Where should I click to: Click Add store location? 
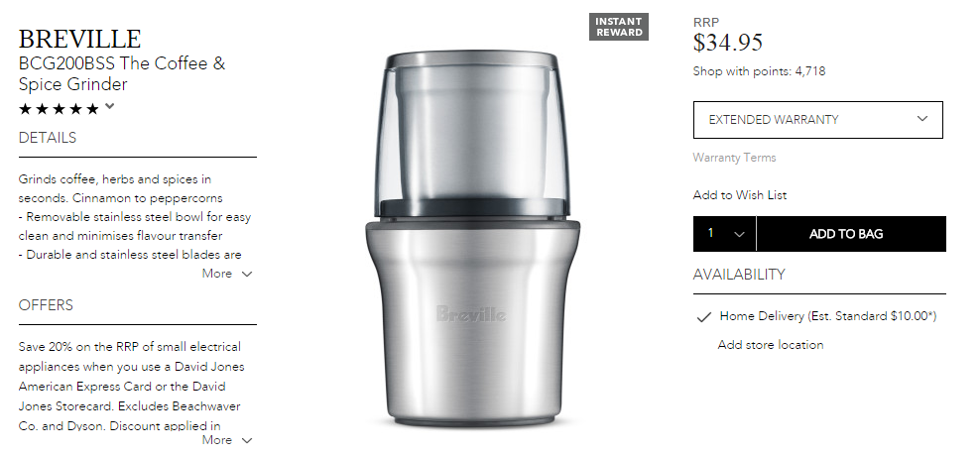(x=771, y=344)
